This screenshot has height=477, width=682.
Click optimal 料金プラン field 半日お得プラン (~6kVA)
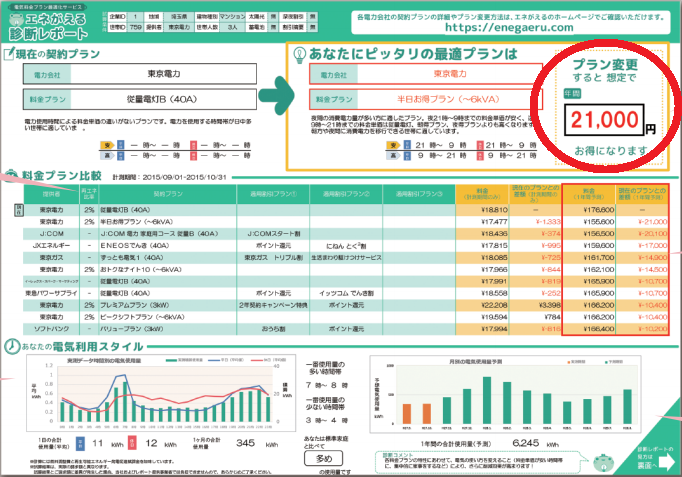[x=426, y=100]
